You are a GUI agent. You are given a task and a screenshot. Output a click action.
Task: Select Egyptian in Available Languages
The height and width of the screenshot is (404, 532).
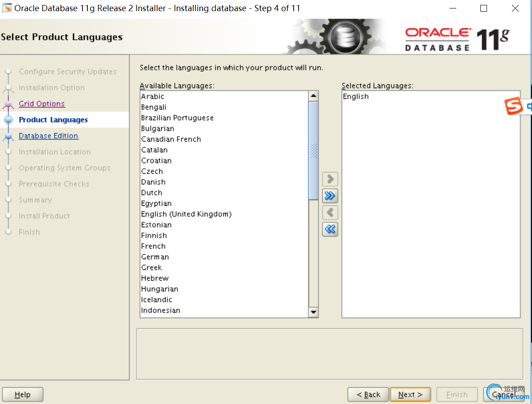(x=224, y=203)
